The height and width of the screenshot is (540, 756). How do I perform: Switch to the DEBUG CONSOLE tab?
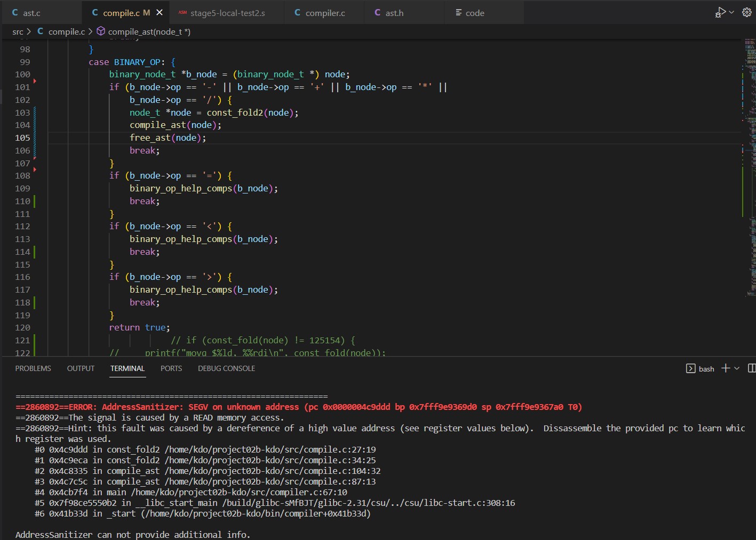pyautogui.click(x=226, y=368)
